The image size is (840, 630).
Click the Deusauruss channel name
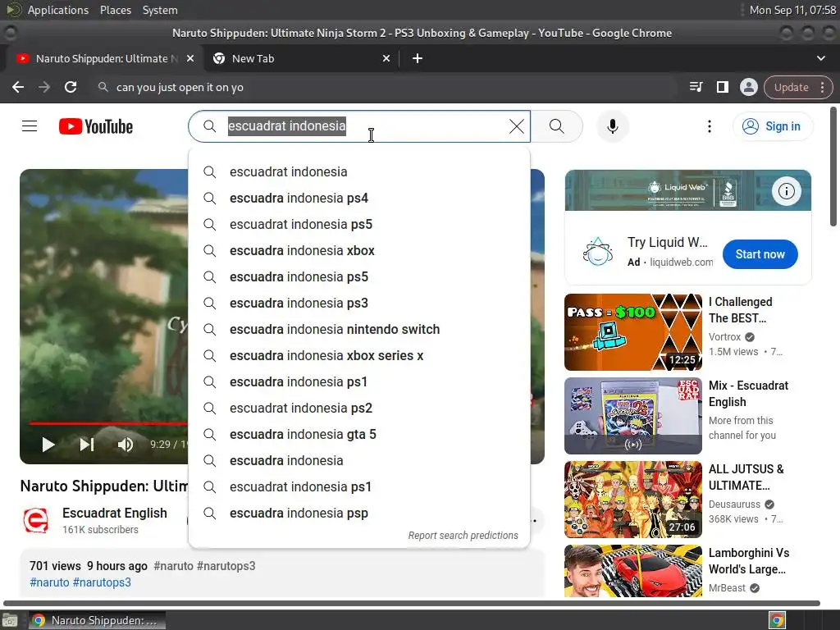pos(734,504)
